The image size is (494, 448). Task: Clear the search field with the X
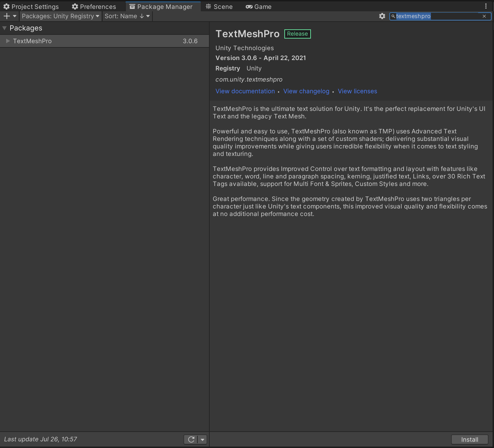click(x=484, y=16)
